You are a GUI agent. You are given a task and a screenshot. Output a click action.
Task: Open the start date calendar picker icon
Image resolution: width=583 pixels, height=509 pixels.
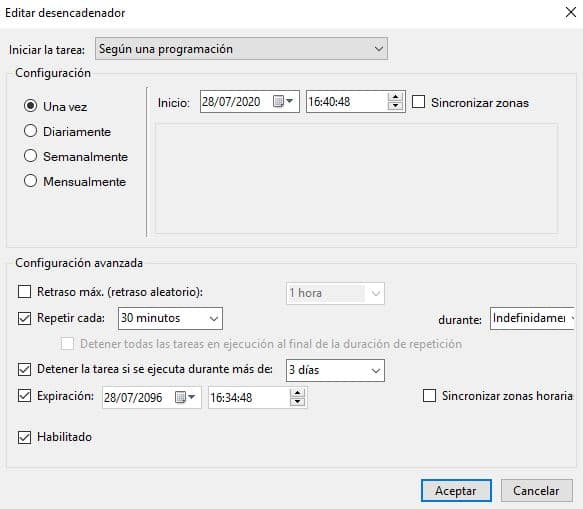point(283,101)
